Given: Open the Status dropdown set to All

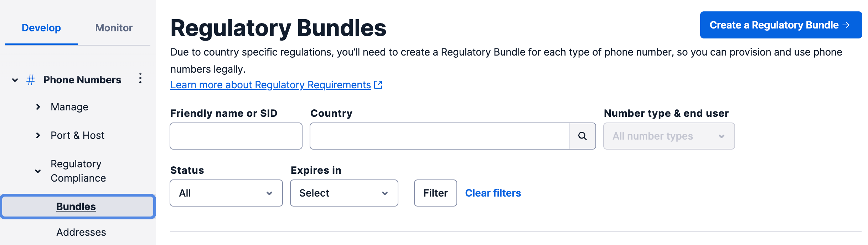Looking at the screenshot, I should 226,193.
